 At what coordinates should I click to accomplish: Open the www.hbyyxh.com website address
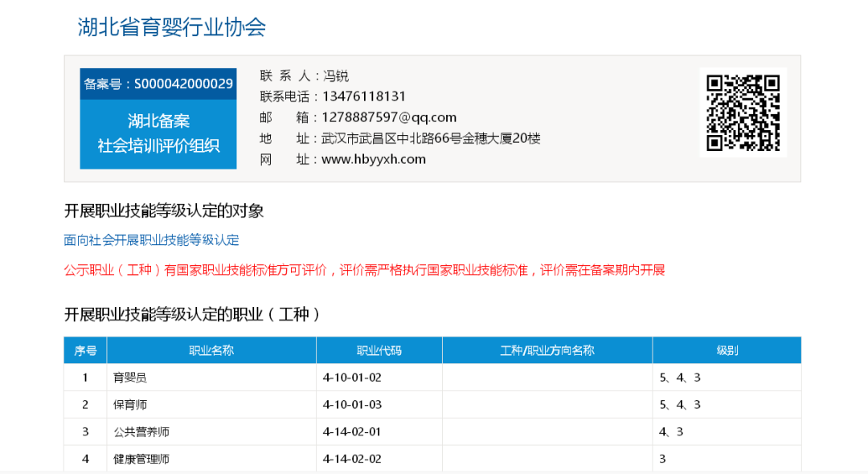tap(374, 160)
